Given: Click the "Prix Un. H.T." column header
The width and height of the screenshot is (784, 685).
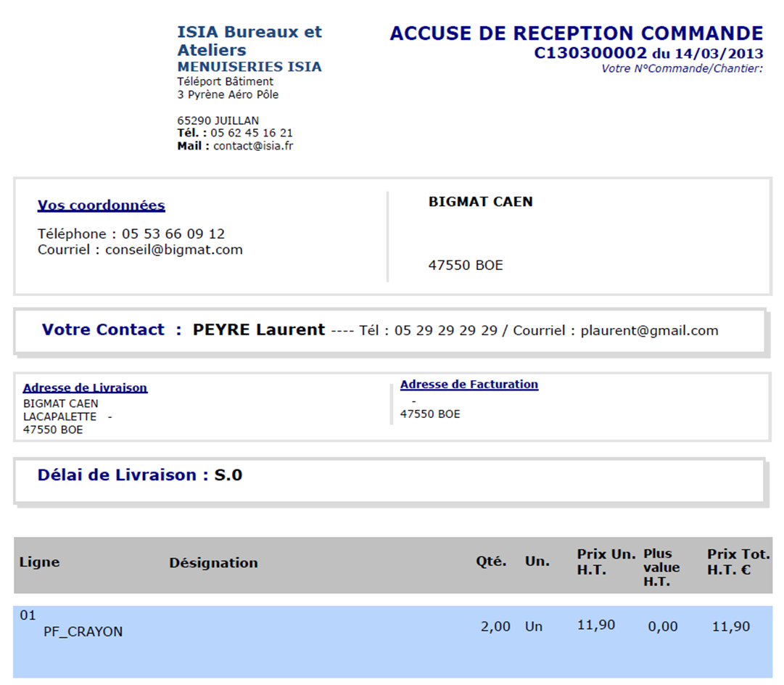Looking at the screenshot, I should click(x=606, y=562).
